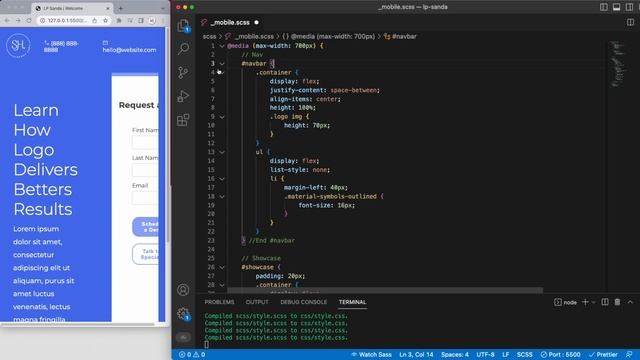Switch to the OUTPUT tab

(257, 302)
